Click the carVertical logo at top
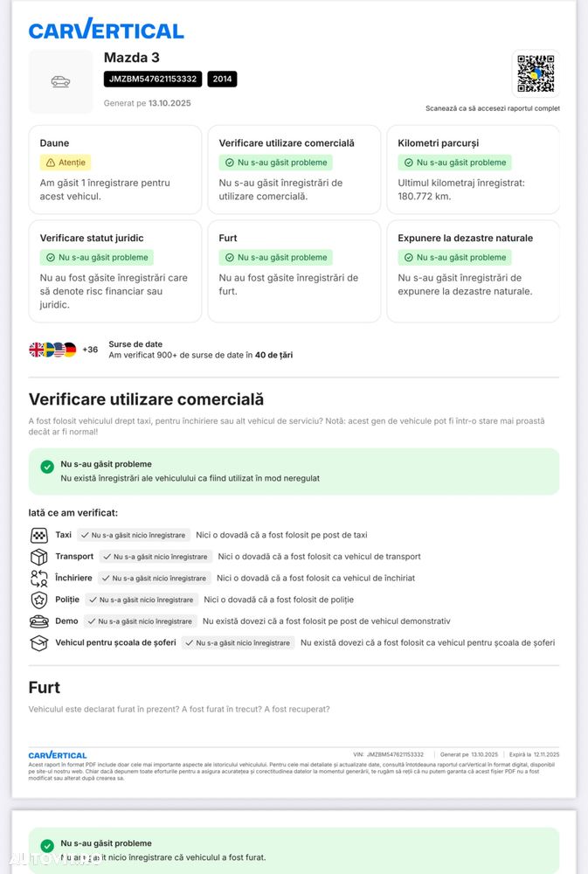Screen dimensions: 588x874 [x=106, y=30]
